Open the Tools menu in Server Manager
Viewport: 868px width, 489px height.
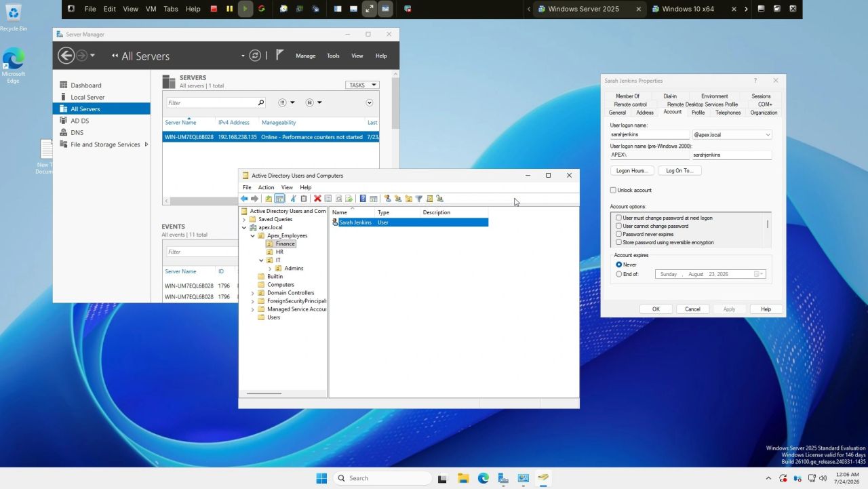coord(333,56)
